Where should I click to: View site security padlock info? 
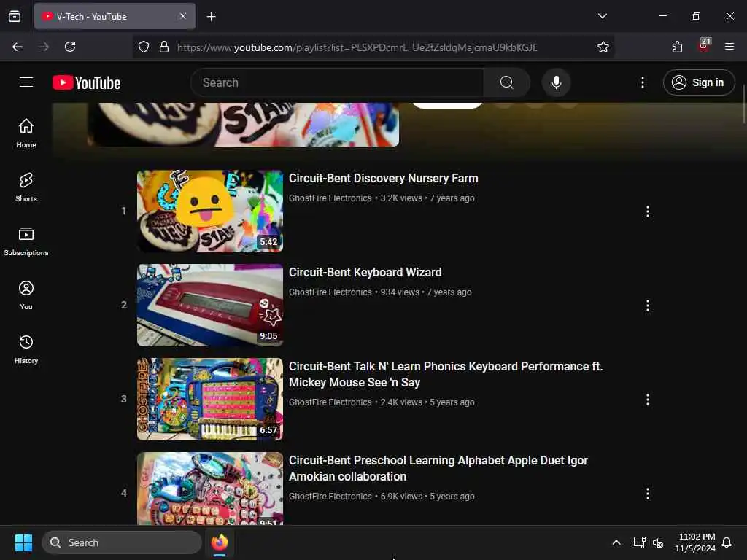click(164, 47)
